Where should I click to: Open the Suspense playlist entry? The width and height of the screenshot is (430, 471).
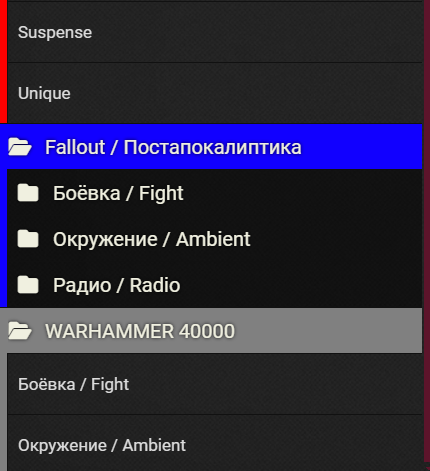click(215, 32)
